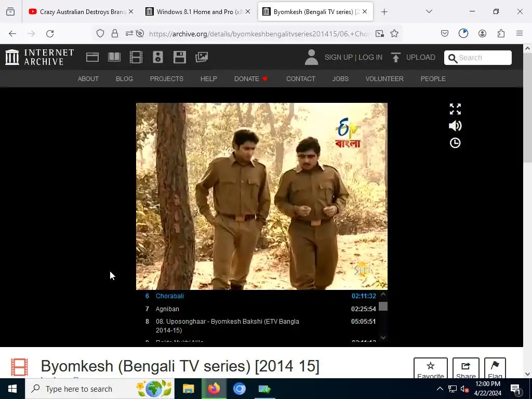Open Windows Start menu
The image size is (532, 399).
click(12, 389)
